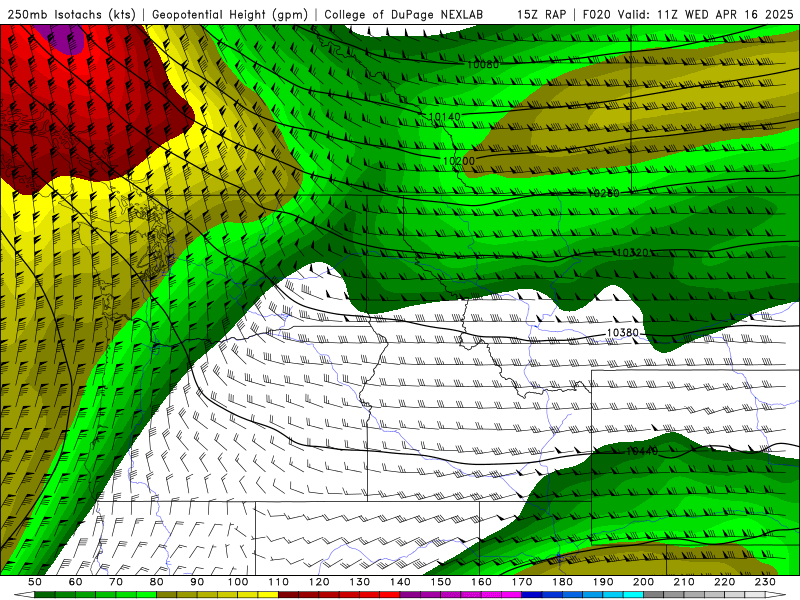Click the "College of DuPage NEXLAB" label

[x=403, y=15]
